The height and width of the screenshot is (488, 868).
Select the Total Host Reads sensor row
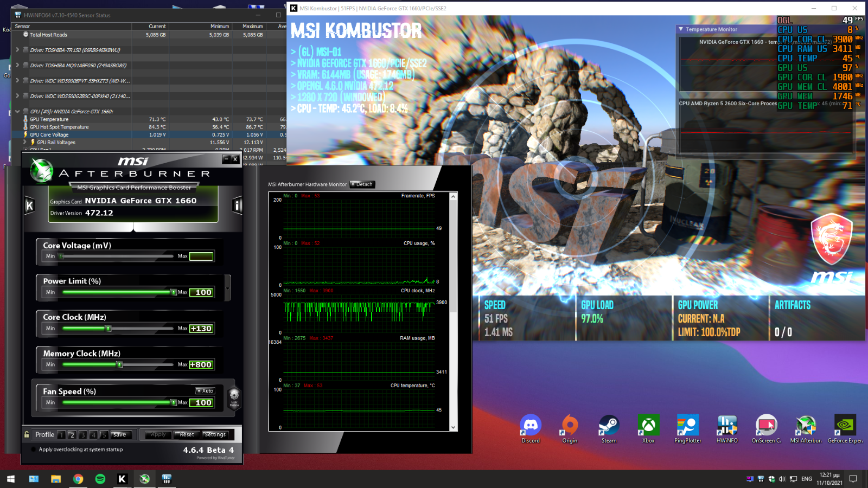coord(149,35)
